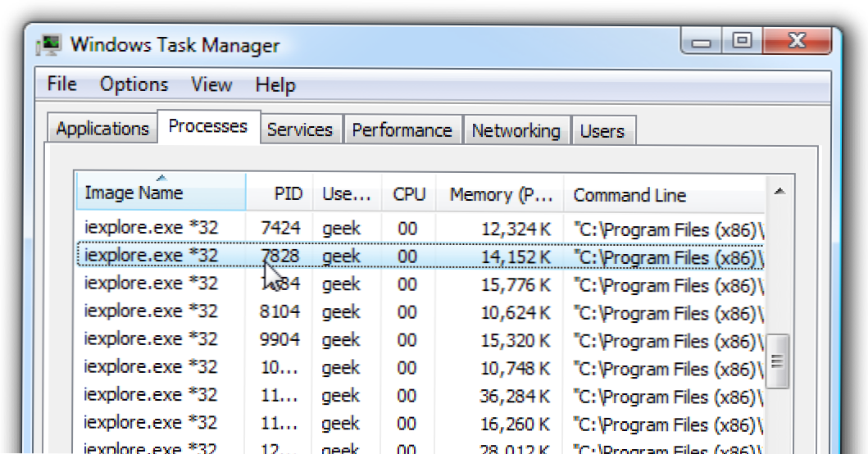
Task: Click the scrollbar up arrow
Action: (779, 192)
